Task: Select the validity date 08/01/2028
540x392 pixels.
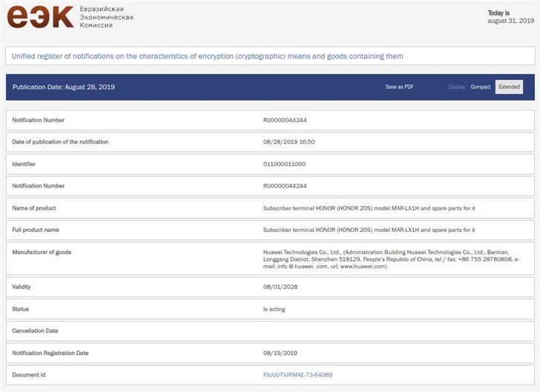Action: pyautogui.click(x=279, y=287)
